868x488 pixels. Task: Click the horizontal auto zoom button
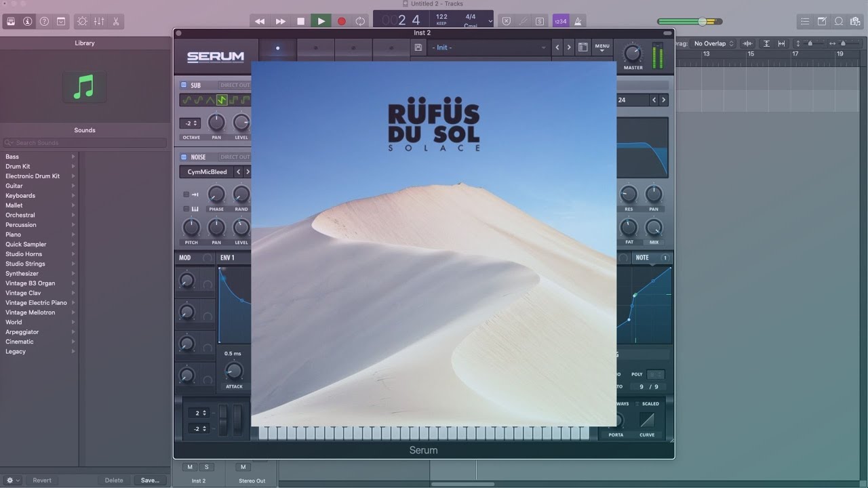pos(781,43)
